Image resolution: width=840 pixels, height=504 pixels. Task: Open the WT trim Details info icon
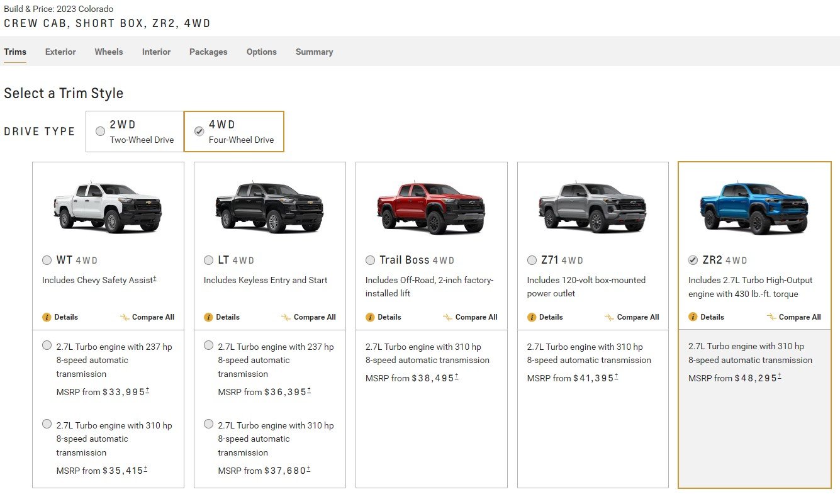click(x=47, y=317)
